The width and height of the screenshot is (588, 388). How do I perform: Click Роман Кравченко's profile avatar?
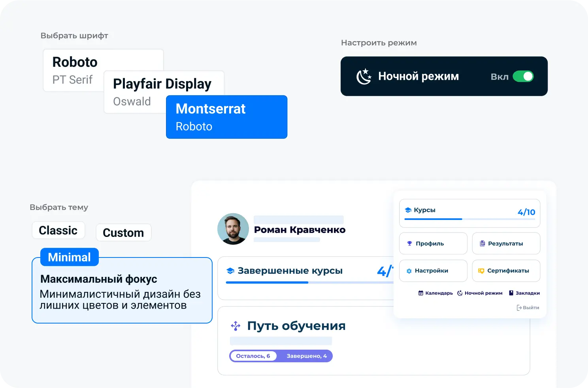[x=233, y=229]
